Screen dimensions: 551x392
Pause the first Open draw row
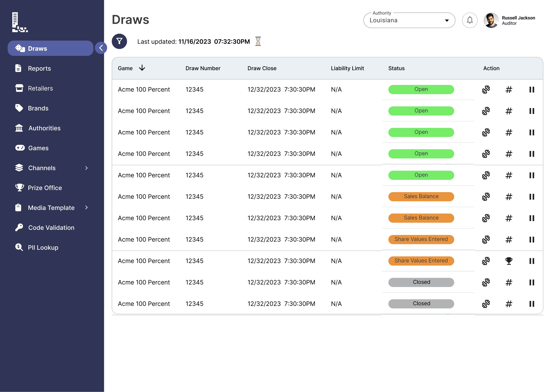[x=532, y=90]
